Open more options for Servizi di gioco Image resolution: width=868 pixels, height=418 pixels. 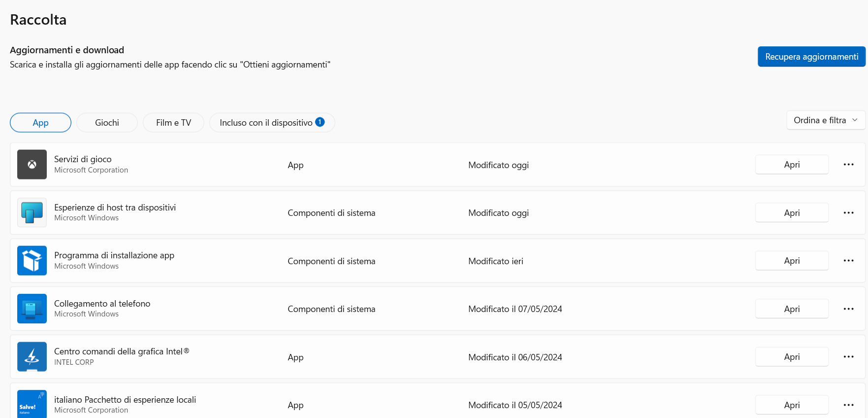click(x=848, y=165)
